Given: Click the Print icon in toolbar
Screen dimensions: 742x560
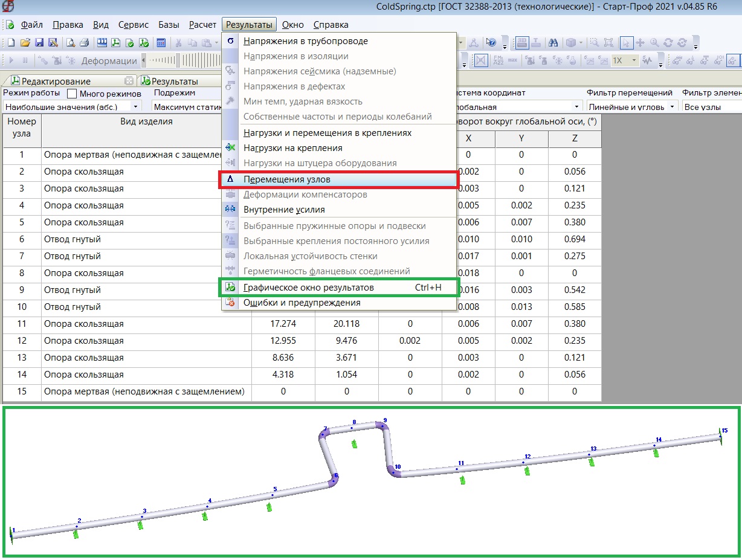Looking at the screenshot, I should tap(84, 43).
